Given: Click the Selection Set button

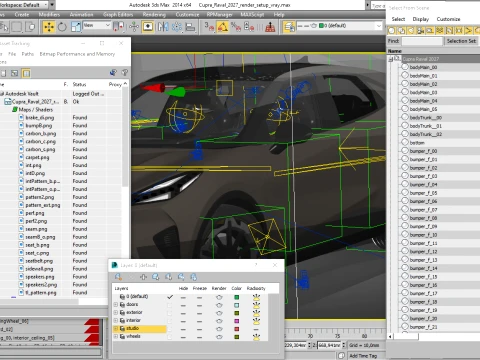Looking at the screenshot, I should 461,41.
